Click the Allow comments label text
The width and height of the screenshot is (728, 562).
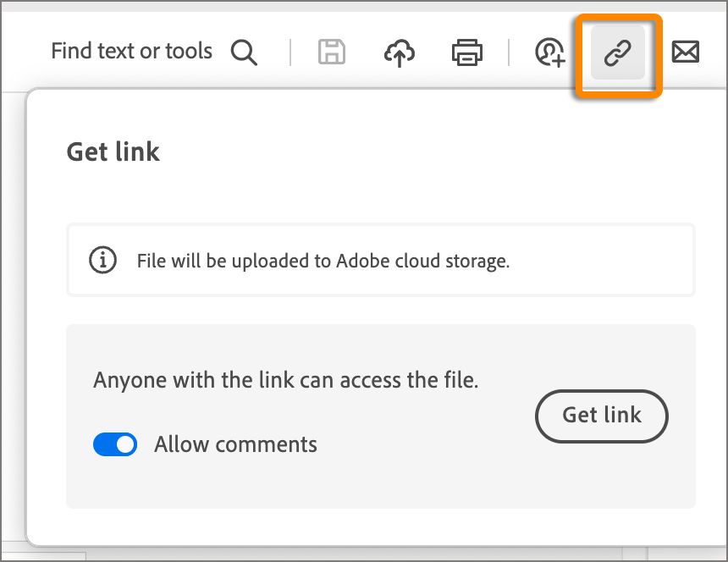pos(235,444)
